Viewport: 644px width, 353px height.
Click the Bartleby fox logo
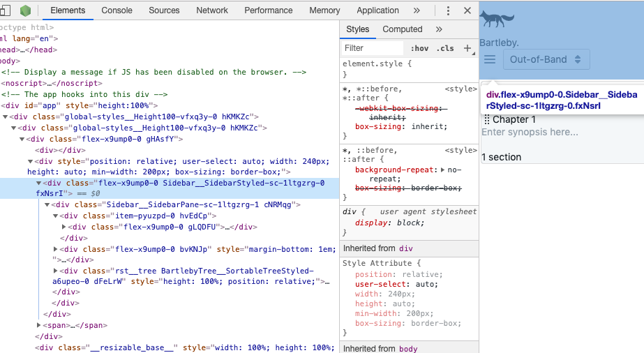click(497, 19)
